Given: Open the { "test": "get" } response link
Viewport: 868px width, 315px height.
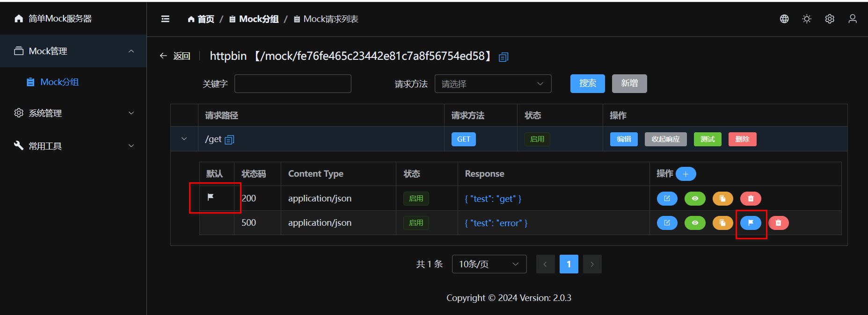Looking at the screenshot, I should tap(493, 199).
